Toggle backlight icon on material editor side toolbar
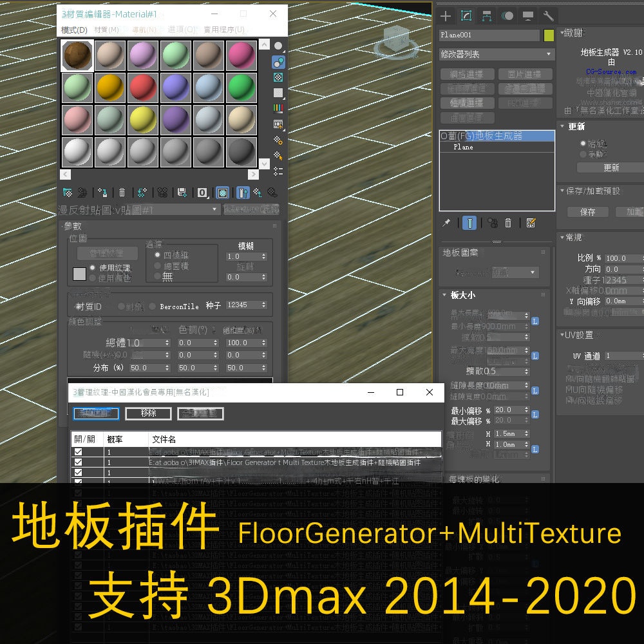The height and width of the screenshot is (644, 644). [x=278, y=62]
